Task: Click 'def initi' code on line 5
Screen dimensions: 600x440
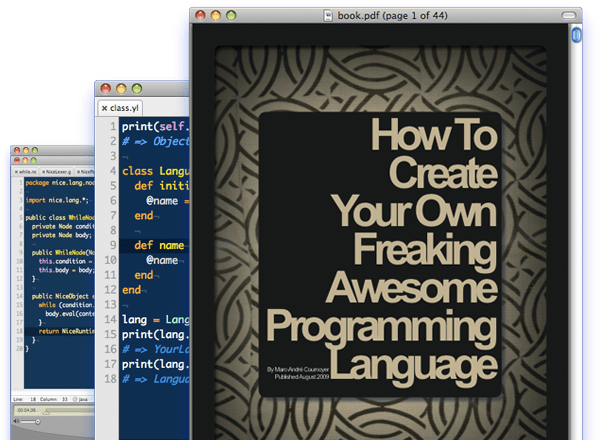Action: [162, 186]
